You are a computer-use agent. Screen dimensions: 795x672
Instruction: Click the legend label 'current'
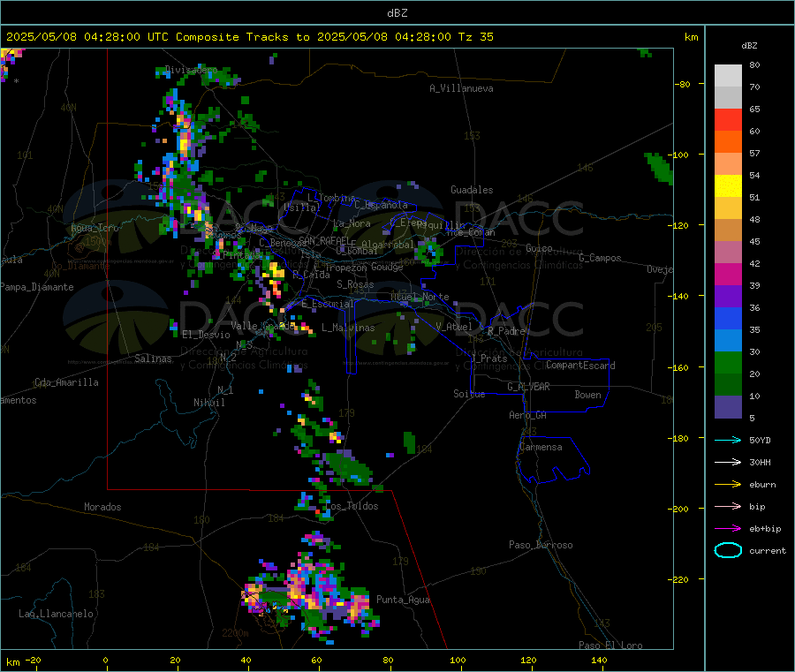768,551
